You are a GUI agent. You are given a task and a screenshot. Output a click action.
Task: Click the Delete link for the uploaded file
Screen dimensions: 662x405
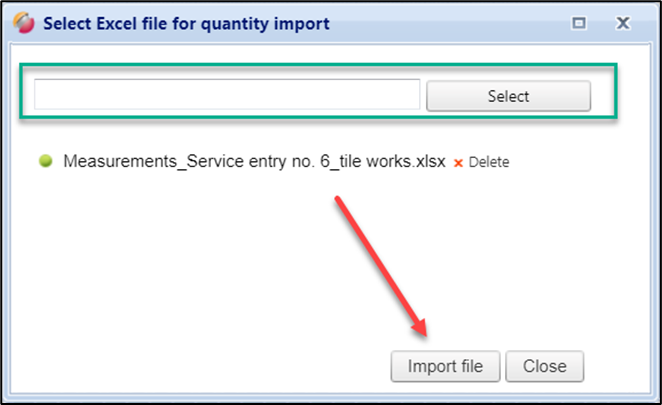point(489,162)
